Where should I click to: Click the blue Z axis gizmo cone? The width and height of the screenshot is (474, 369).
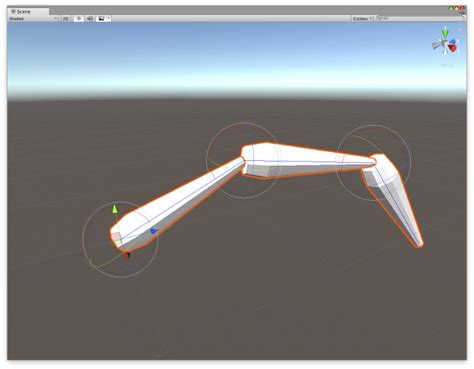click(x=452, y=42)
